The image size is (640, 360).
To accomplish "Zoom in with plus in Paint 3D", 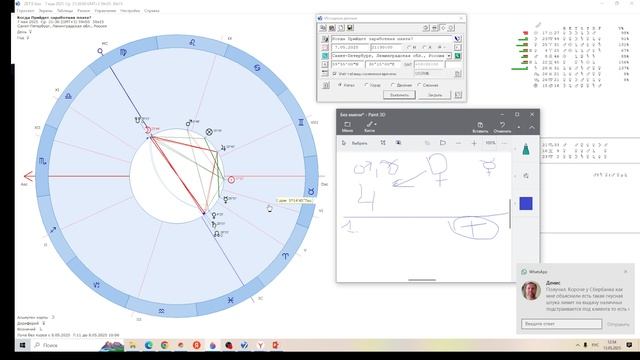I will click(474, 143).
